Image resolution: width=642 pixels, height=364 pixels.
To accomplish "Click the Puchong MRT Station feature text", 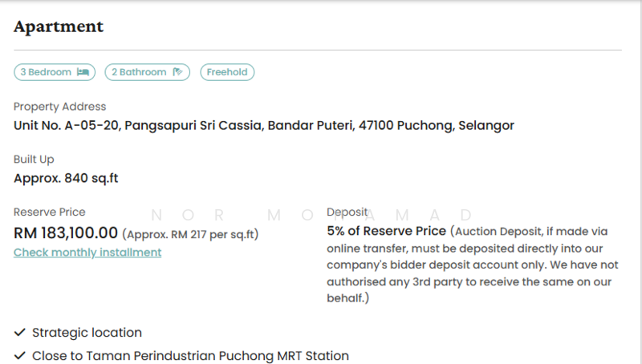I will pyautogui.click(x=190, y=356).
